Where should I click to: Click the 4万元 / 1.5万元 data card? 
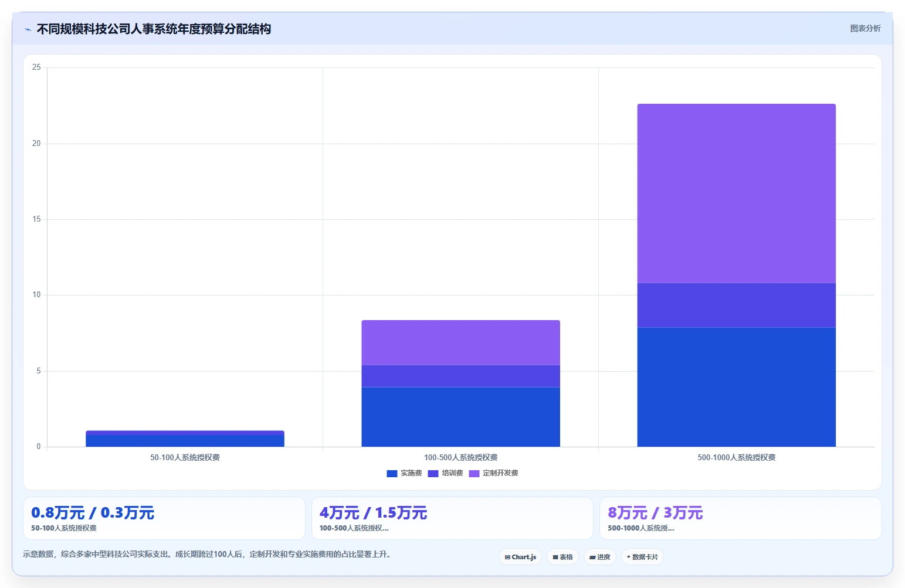coord(452,518)
